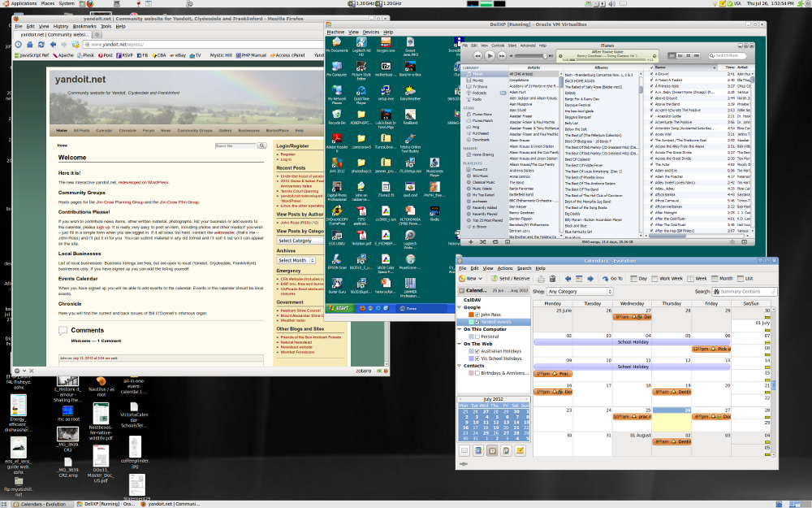Click the Delete trash icon in Evolution toolbar
Viewport: 812px width, 508px height.
coord(552,278)
